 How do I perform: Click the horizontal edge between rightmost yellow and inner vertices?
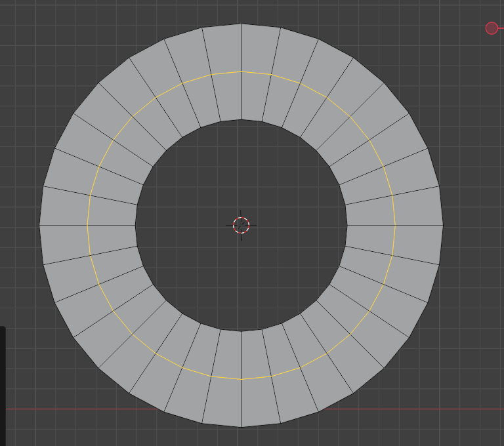[x=371, y=225]
